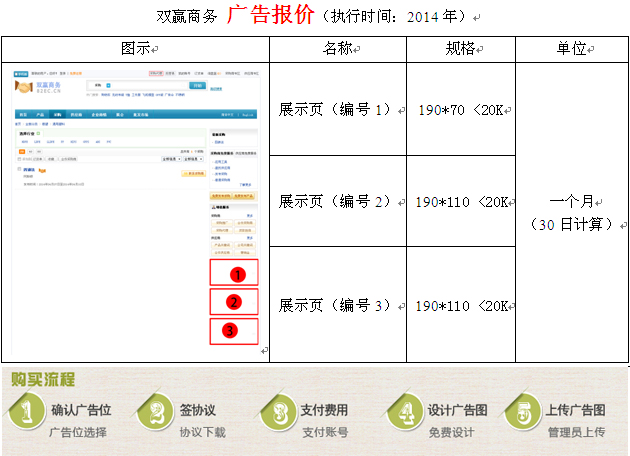
Task: Open the 免费设计 link
Action: (x=451, y=432)
